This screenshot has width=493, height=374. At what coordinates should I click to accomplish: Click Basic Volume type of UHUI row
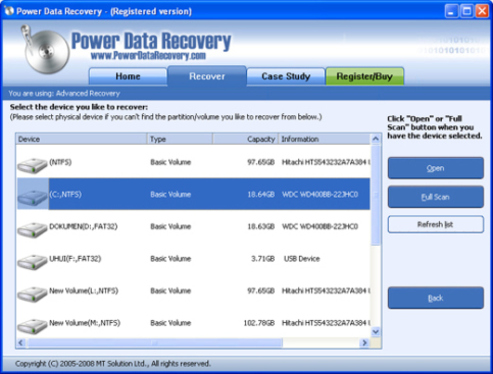171,259
